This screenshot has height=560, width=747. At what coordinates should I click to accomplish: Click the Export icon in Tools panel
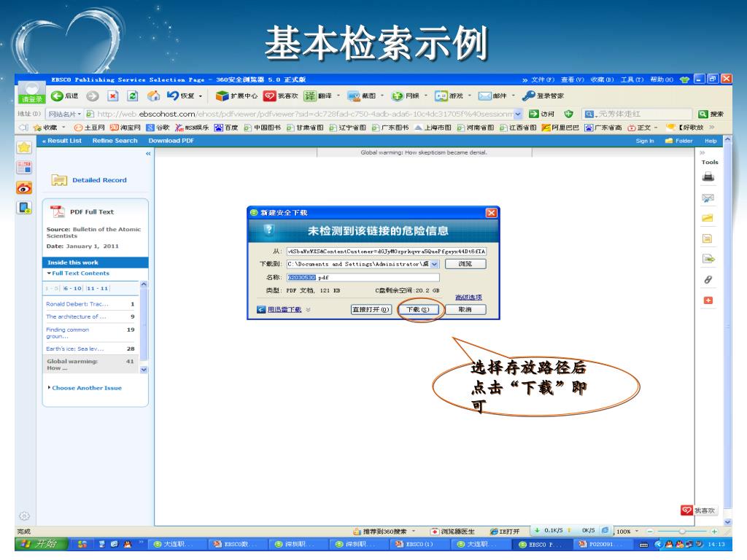point(708,259)
